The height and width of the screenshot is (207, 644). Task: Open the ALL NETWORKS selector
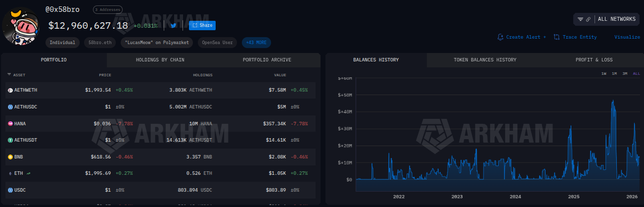[616, 19]
